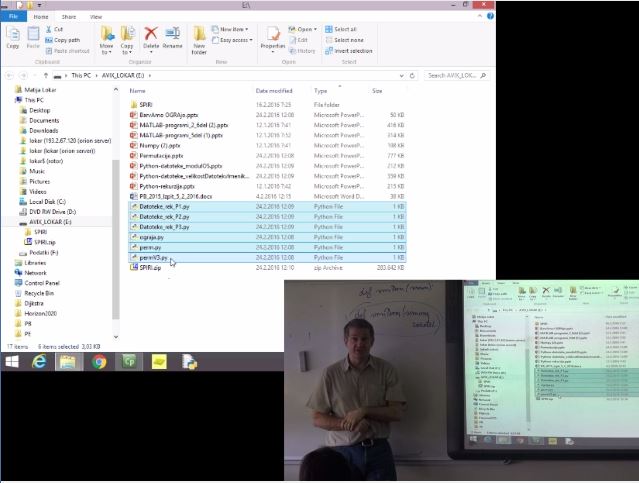Viewport: 639px width, 483px height.
Task: Open Google Chrome from the taskbar
Action: pyautogui.click(x=100, y=363)
